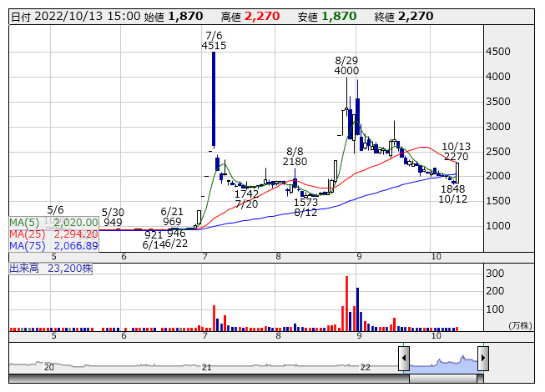Click the 5/30 949 price label
This screenshot has height=392, width=545.
click(113, 218)
